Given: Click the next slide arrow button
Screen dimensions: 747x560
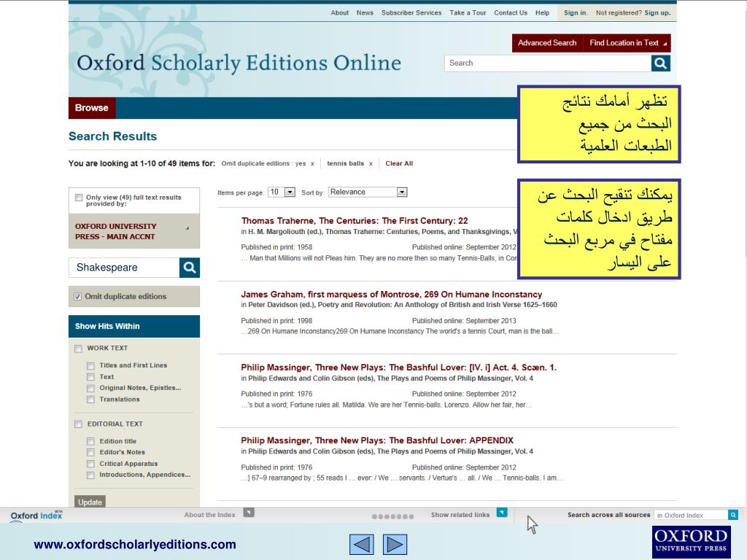Looking at the screenshot, I should 395,544.
